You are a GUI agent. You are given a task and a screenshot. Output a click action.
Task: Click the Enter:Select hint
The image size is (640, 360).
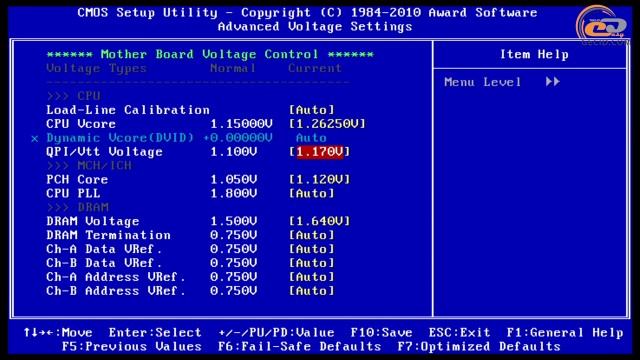coord(155,332)
